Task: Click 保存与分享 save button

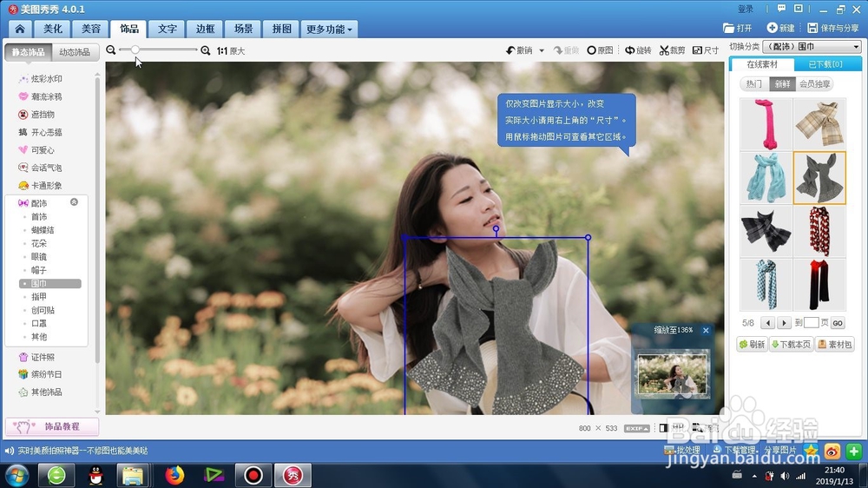Action: pos(833,28)
